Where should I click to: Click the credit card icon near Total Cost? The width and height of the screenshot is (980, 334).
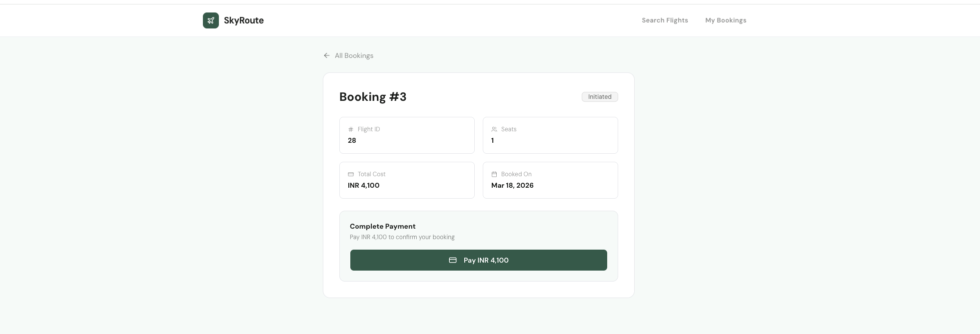pyautogui.click(x=350, y=174)
